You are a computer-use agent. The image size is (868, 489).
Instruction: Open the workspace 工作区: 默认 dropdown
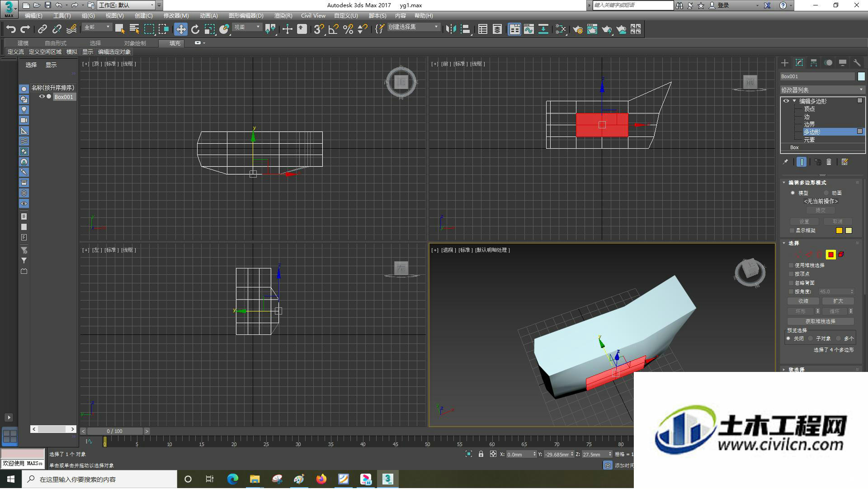pos(126,5)
